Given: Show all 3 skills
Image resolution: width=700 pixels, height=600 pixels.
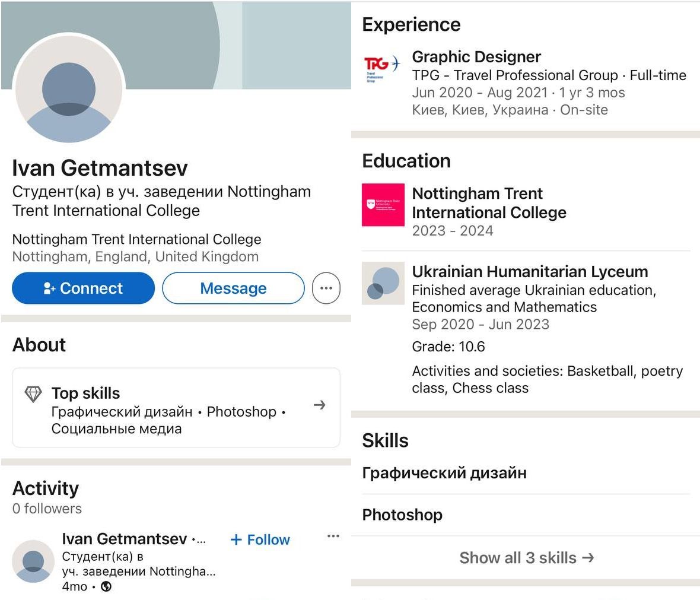Looking at the screenshot, I should pos(526,558).
